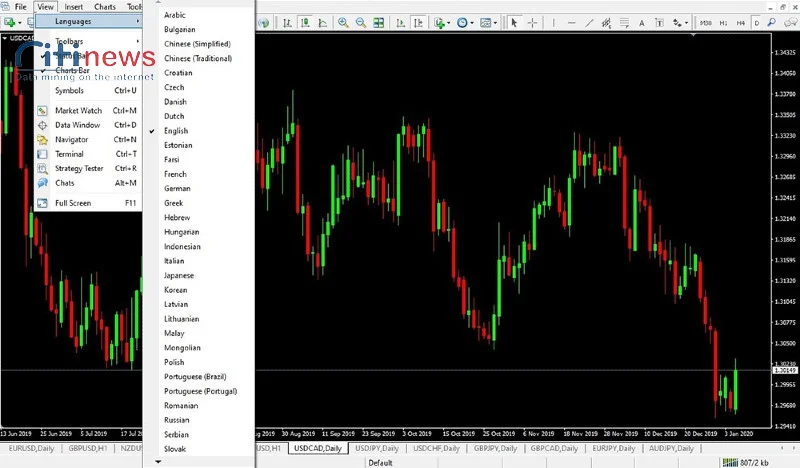
Task: Select the text tool A
Action: (x=641, y=22)
